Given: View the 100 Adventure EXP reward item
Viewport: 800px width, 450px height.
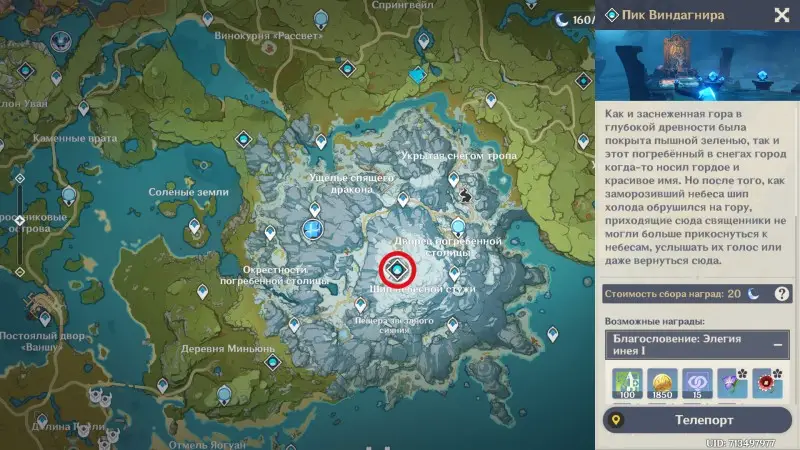Looking at the screenshot, I should click(627, 383).
